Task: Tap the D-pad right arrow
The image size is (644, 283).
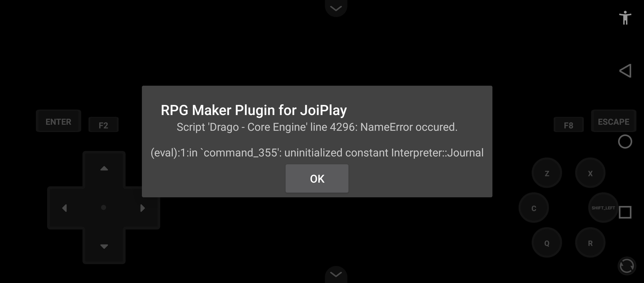Action: click(x=143, y=208)
